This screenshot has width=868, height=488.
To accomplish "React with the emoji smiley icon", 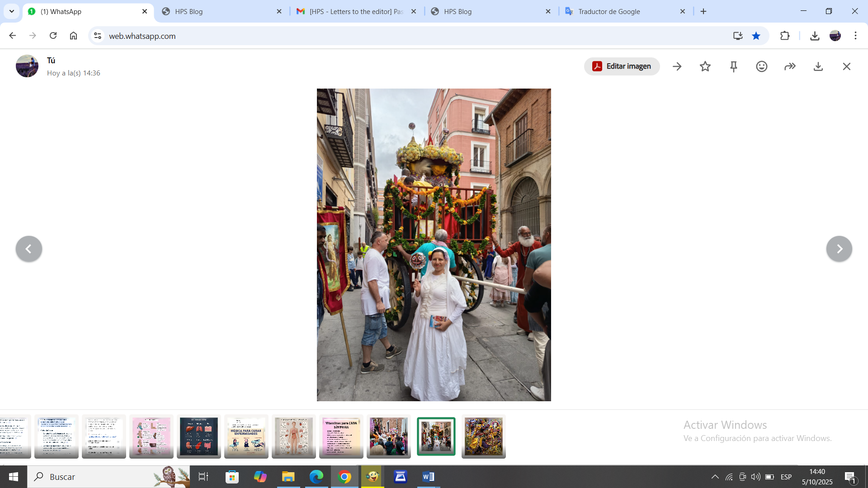I will (762, 66).
